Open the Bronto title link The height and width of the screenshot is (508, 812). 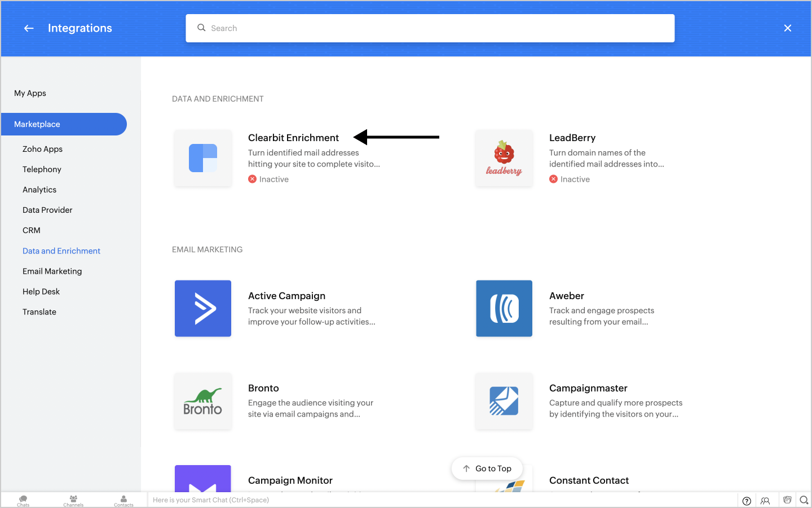pyautogui.click(x=263, y=388)
